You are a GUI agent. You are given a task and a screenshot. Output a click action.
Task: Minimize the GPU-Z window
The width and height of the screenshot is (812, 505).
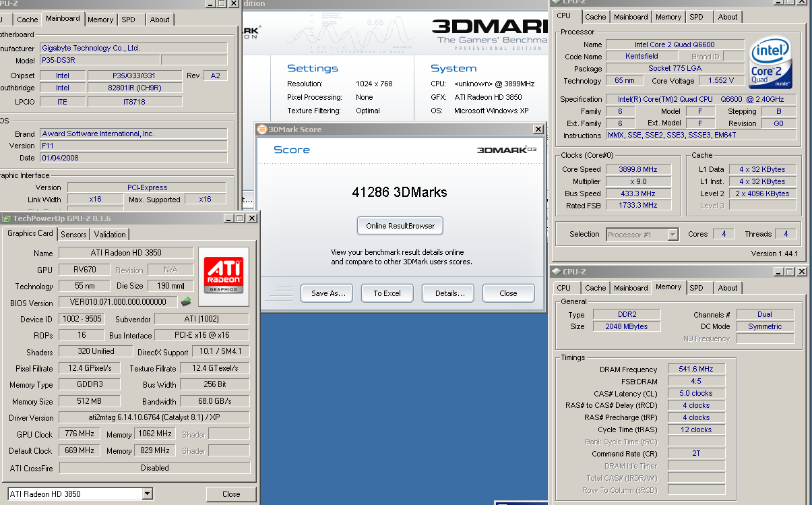pos(228,218)
